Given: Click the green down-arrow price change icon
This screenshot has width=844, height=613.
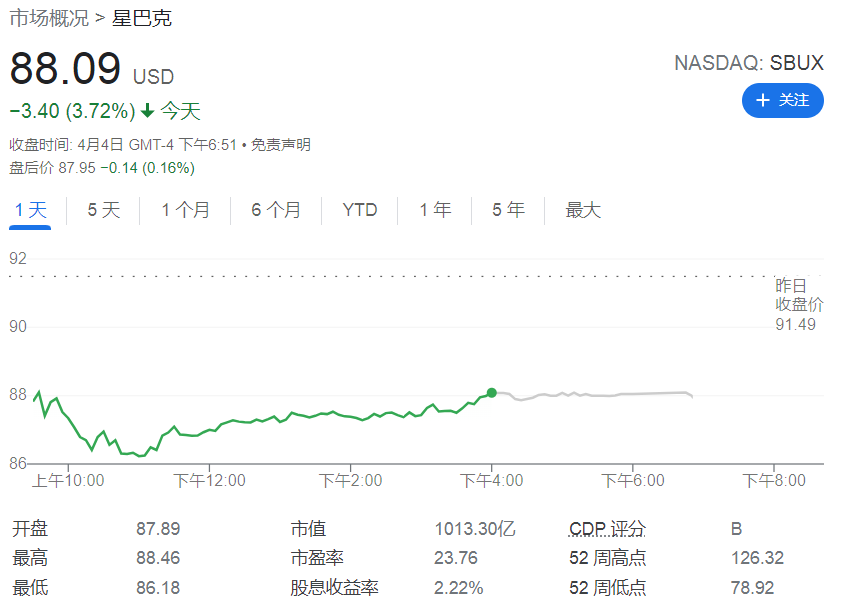Looking at the screenshot, I should click(x=147, y=111).
